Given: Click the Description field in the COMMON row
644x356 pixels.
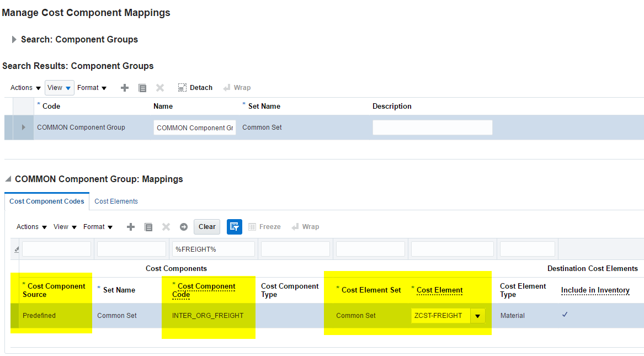Looking at the screenshot, I should (x=432, y=127).
